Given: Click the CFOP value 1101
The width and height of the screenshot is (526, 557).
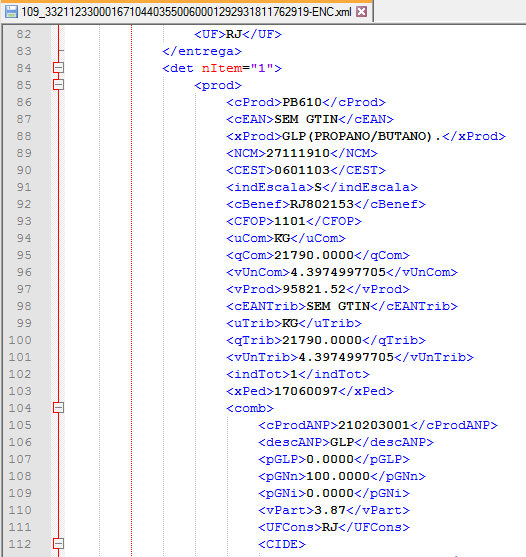Looking at the screenshot, I should 290,221.
